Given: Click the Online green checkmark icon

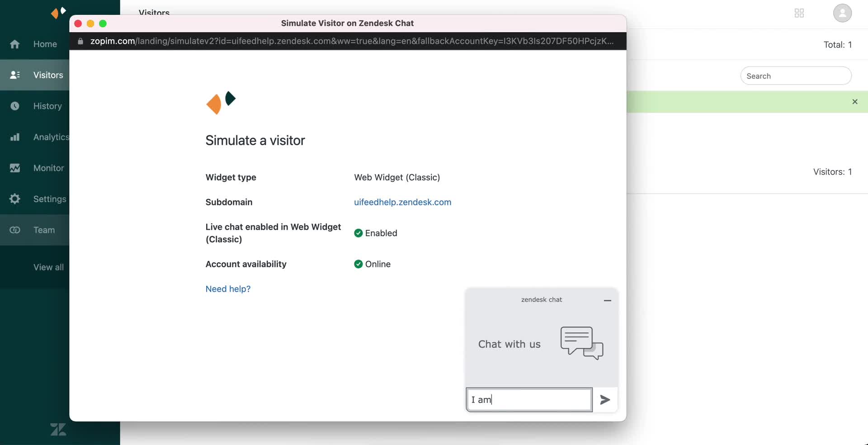Looking at the screenshot, I should tap(359, 264).
